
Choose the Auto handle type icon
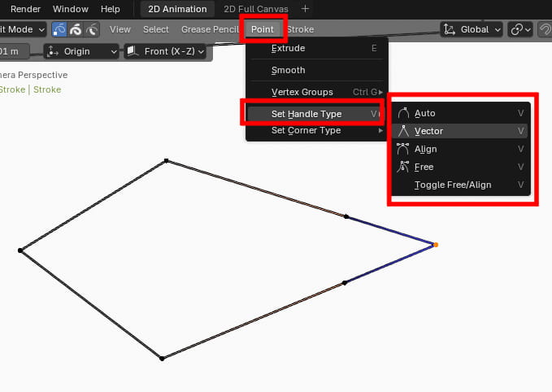click(403, 113)
